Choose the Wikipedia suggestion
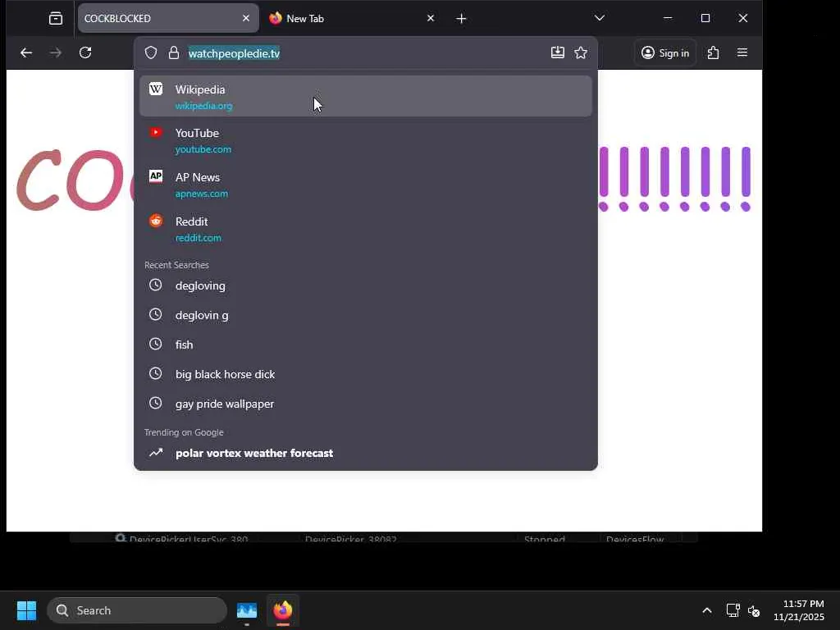Screen dimensions: 840x630 [365, 97]
